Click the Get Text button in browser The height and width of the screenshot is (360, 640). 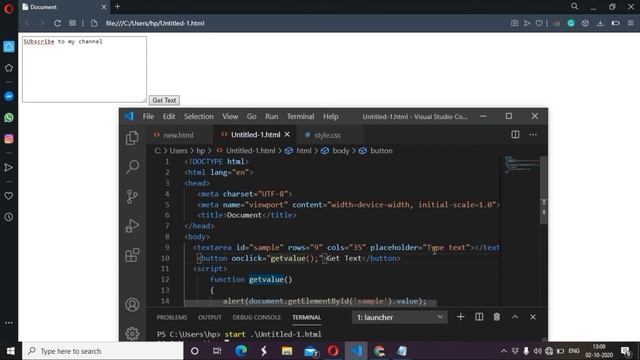click(x=164, y=100)
